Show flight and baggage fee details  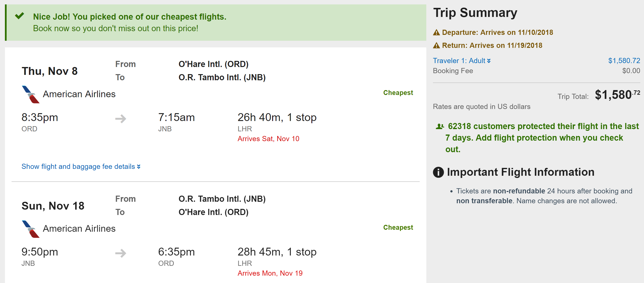[x=81, y=167]
